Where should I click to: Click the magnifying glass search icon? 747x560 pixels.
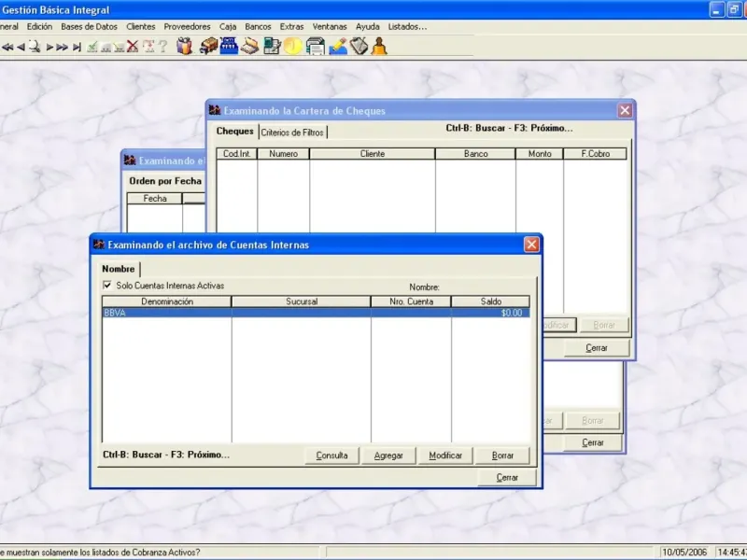point(35,46)
